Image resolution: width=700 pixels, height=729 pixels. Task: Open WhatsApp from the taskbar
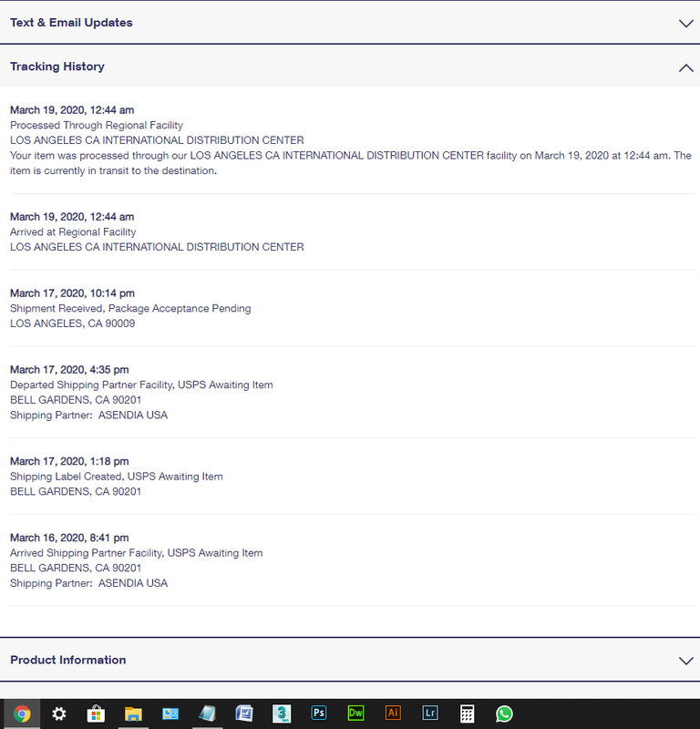coord(504,714)
